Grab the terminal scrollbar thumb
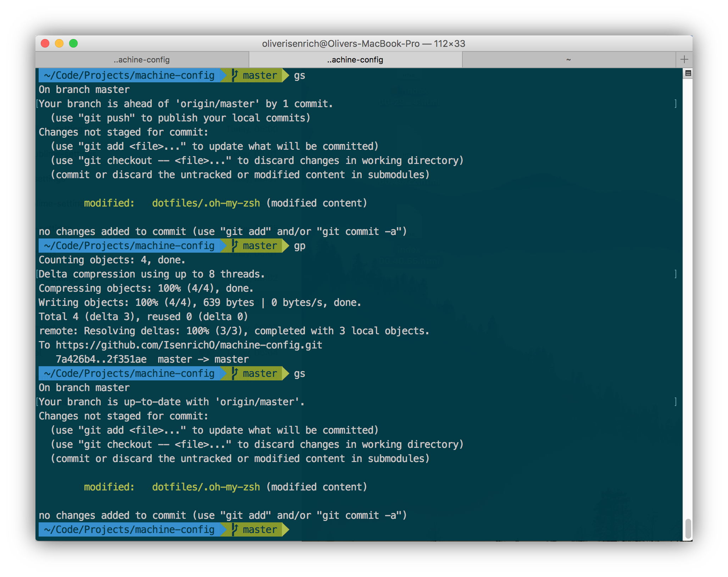Image resolution: width=728 pixels, height=577 pixels. click(688, 528)
